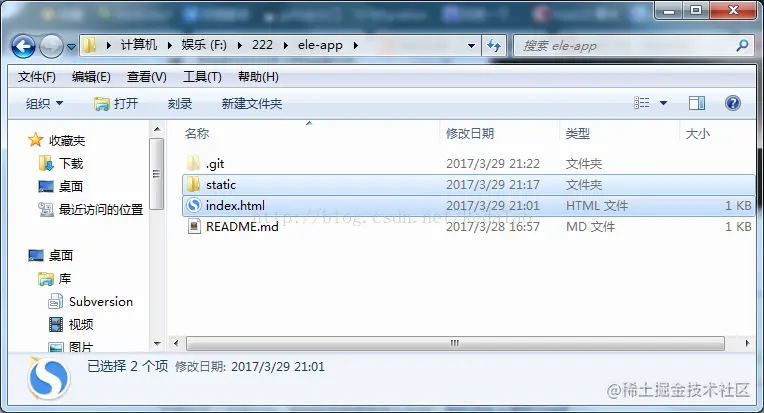Open the help question mark icon
Screen dimensions: 764x413
tap(732, 103)
